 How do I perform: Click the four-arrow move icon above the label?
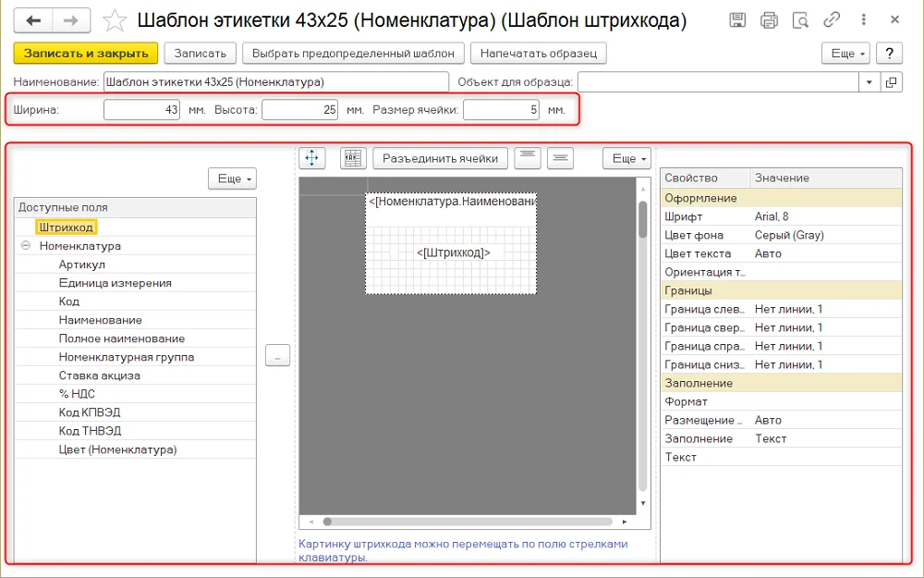[311, 158]
